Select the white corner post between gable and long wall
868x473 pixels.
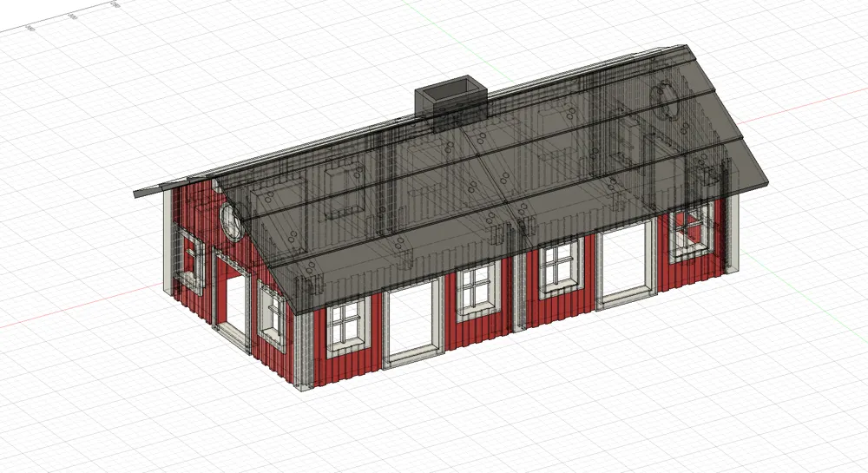point(305,350)
